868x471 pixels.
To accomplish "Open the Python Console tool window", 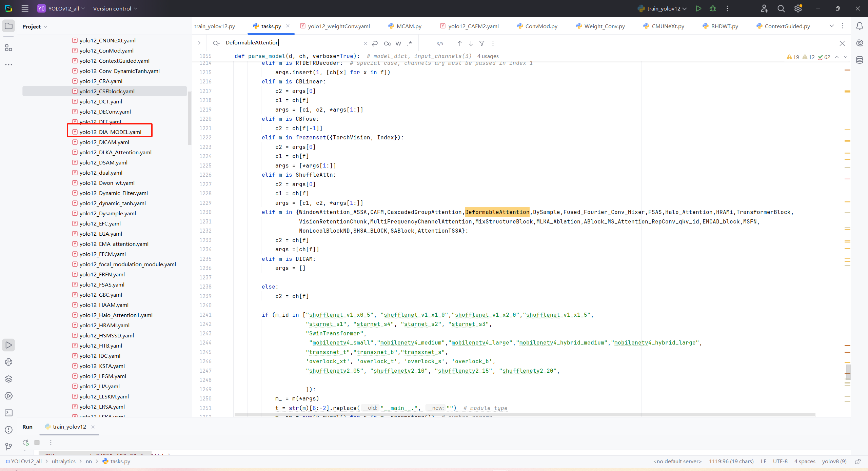I will pos(9,362).
